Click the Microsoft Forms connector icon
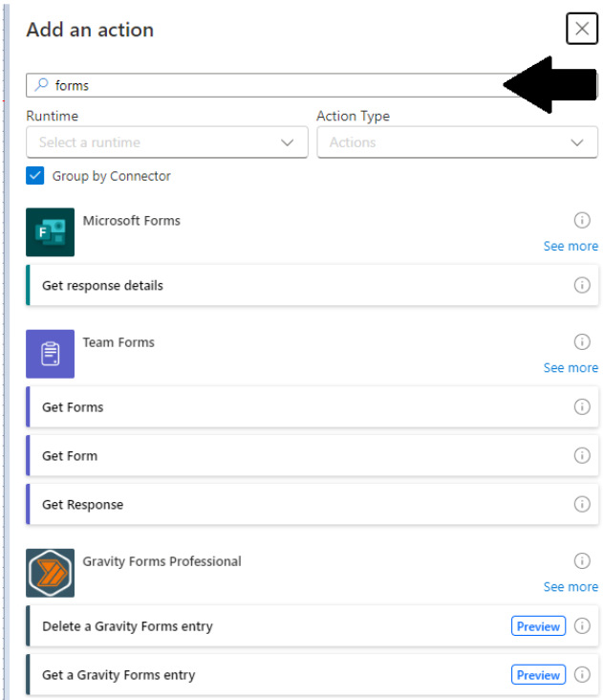Image resolution: width=603 pixels, height=700 pixels. pos(50,232)
